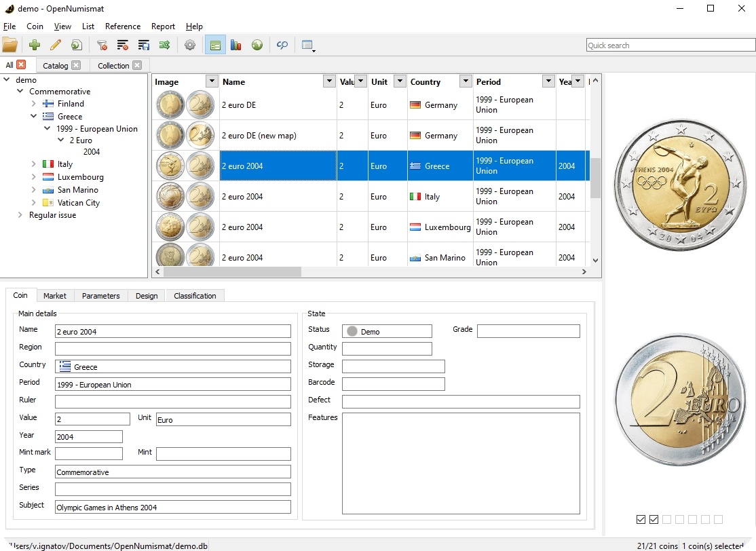Click the coin list horizontal scrollbar
The height and width of the screenshot is (551, 756).
232,272
